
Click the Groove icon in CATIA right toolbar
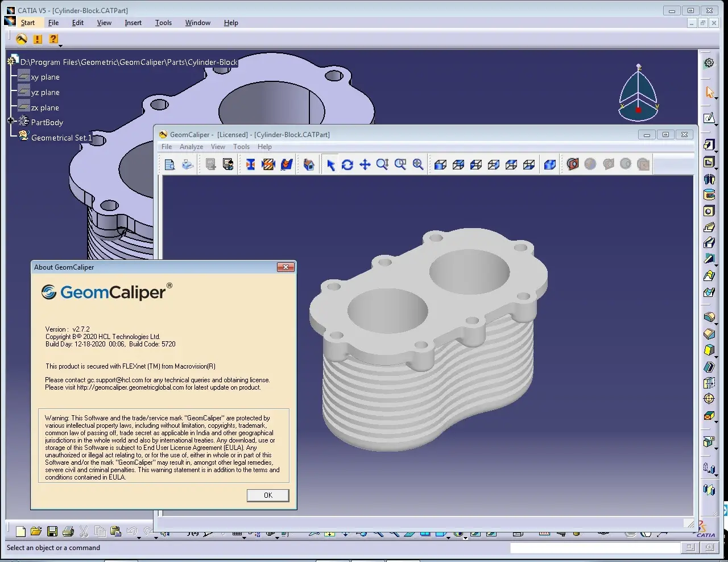tap(709, 195)
